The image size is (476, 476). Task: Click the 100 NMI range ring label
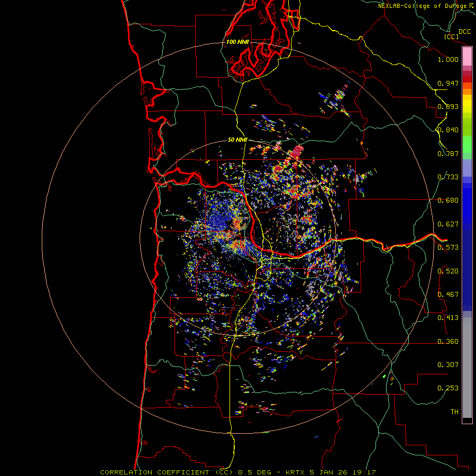237,42
